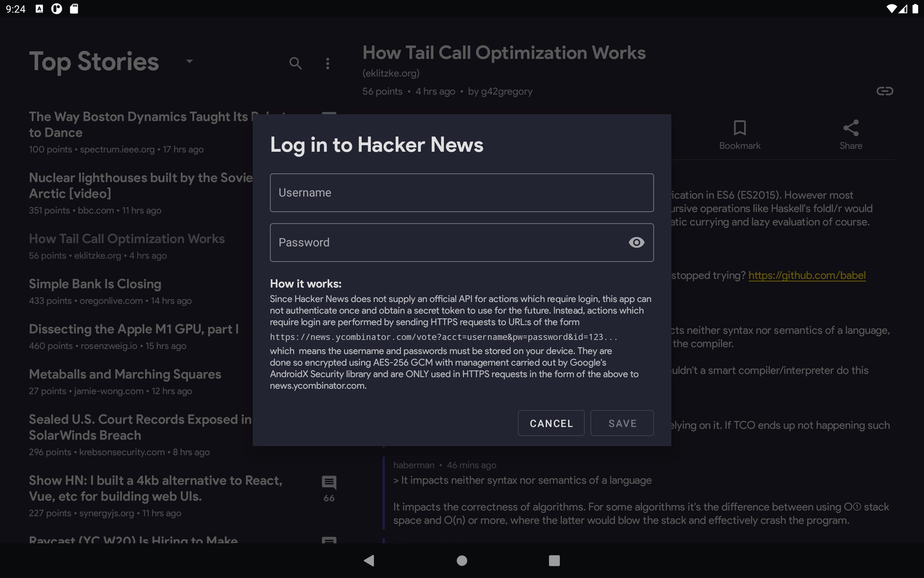The width and height of the screenshot is (924, 578).
Task: Tap the Wi-Fi status icon
Action: tap(891, 9)
